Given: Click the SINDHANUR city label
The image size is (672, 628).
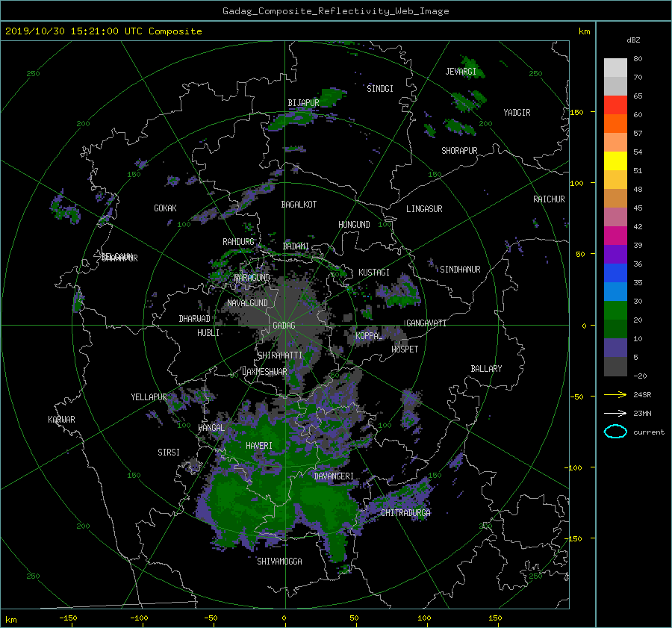Looking at the screenshot, I should 460,270.
